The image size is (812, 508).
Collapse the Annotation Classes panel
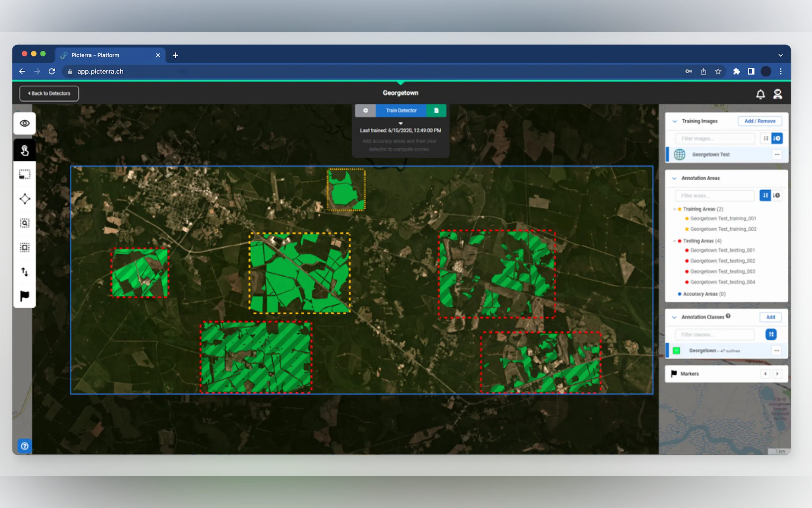[674, 317]
